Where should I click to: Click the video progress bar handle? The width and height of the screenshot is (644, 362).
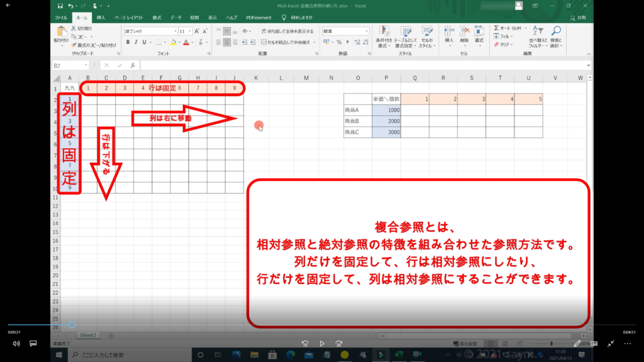tap(72, 325)
